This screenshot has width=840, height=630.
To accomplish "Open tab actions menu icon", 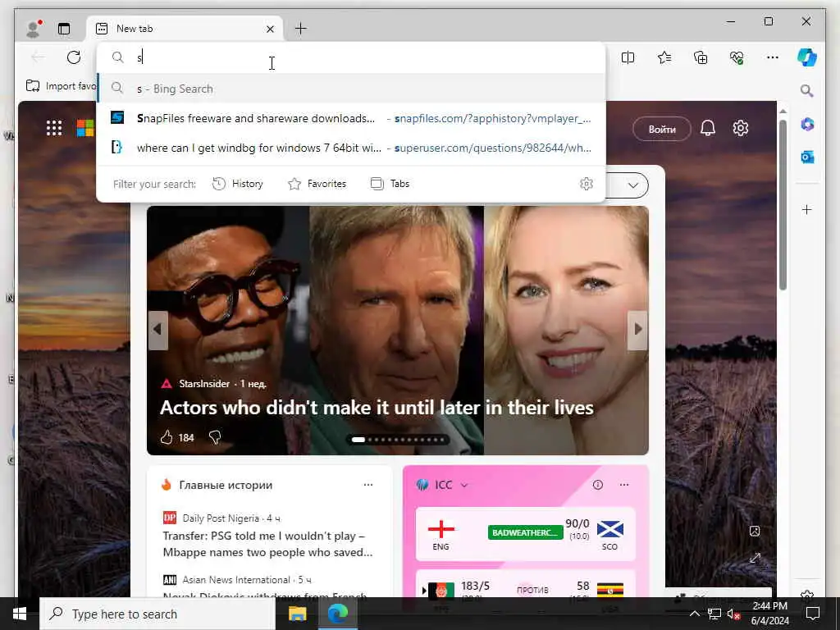I will [x=64, y=29].
